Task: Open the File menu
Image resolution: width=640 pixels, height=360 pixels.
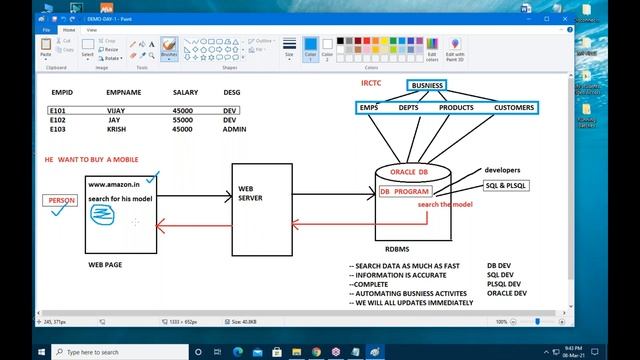Action: (47, 30)
